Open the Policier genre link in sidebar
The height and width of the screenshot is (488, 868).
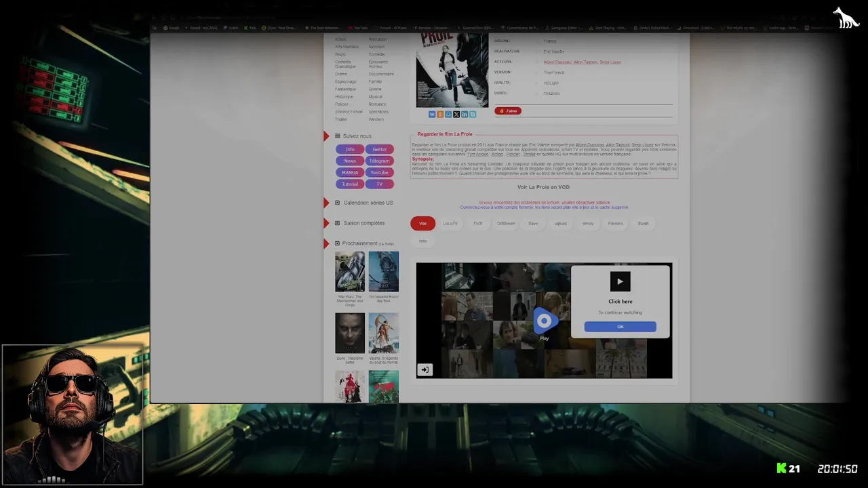342,104
